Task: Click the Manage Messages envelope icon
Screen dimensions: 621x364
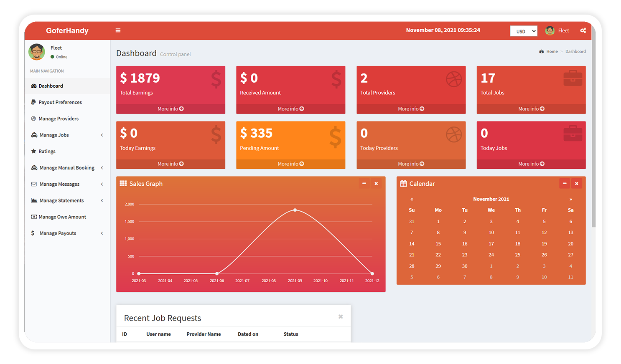Action: [34, 184]
